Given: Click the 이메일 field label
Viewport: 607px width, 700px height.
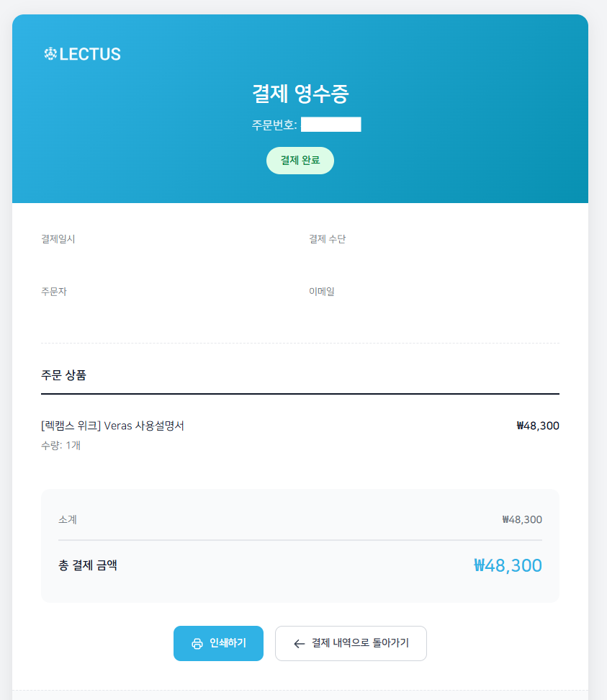Looking at the screenshot, I should coord(321,292).
